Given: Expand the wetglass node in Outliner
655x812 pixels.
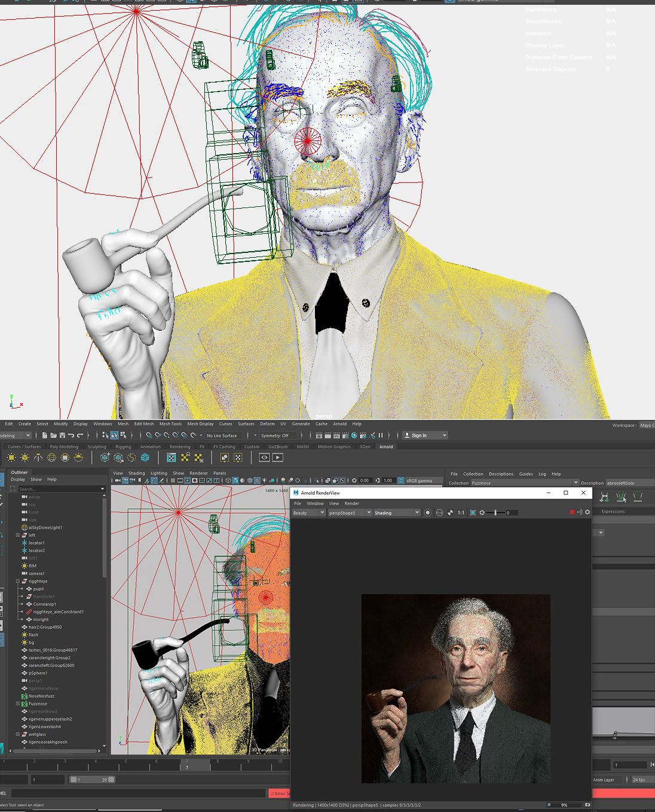Looking at the screenshot, I should (x=17, y=734).
